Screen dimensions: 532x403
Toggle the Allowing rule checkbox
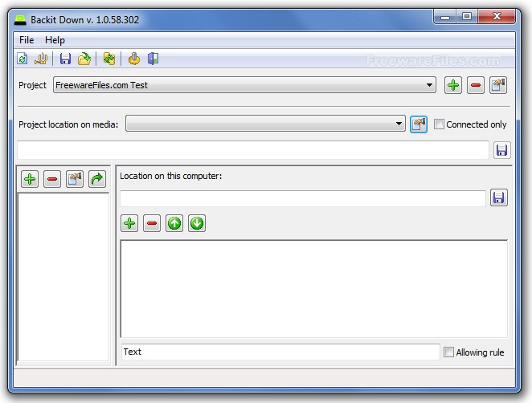click(x=448, y=352)
